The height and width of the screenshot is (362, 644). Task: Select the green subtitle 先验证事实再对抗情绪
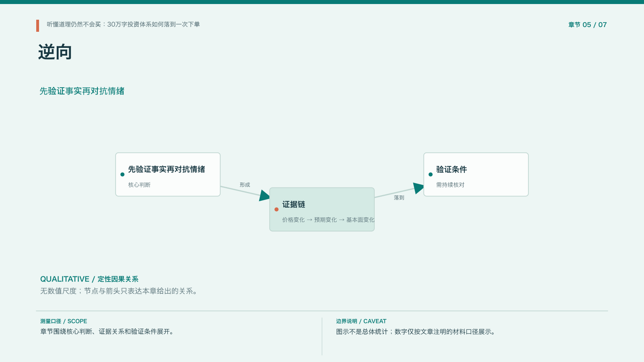[x=82, y=91]
